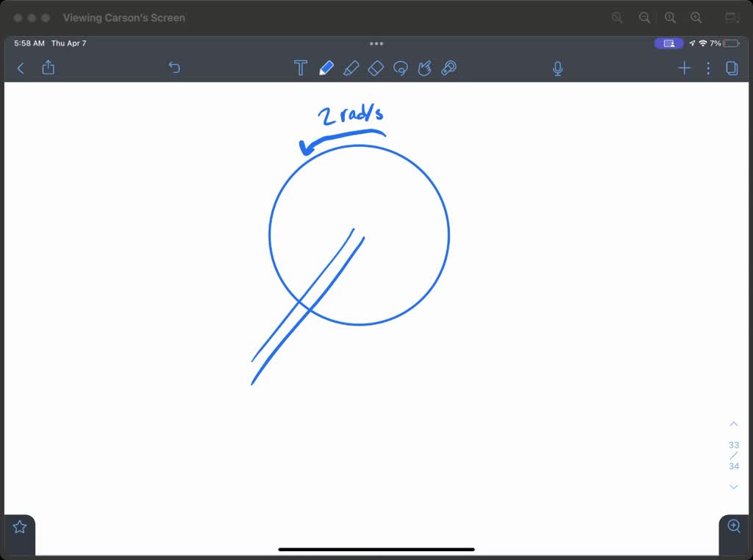Screen dimensions: 753x560
Task: Tap the back chevron to exit the note
Action: [20, 68]
